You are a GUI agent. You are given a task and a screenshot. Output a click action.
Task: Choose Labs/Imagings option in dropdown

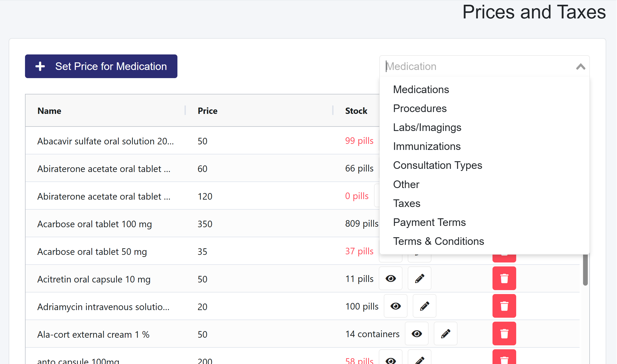point(427,127)
